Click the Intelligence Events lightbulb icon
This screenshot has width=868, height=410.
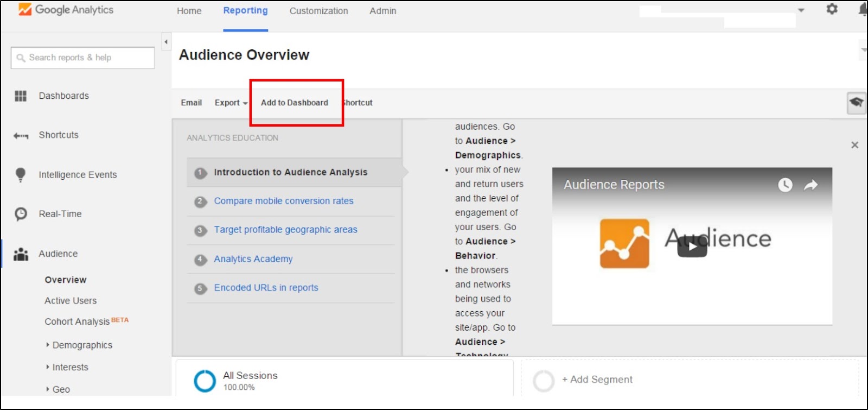click(21, 175)
